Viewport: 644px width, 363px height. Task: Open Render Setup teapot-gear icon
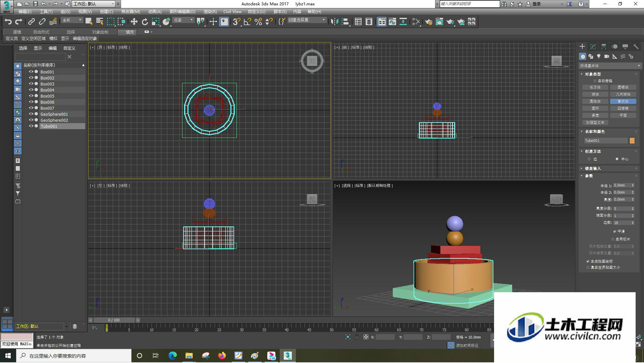428,22
